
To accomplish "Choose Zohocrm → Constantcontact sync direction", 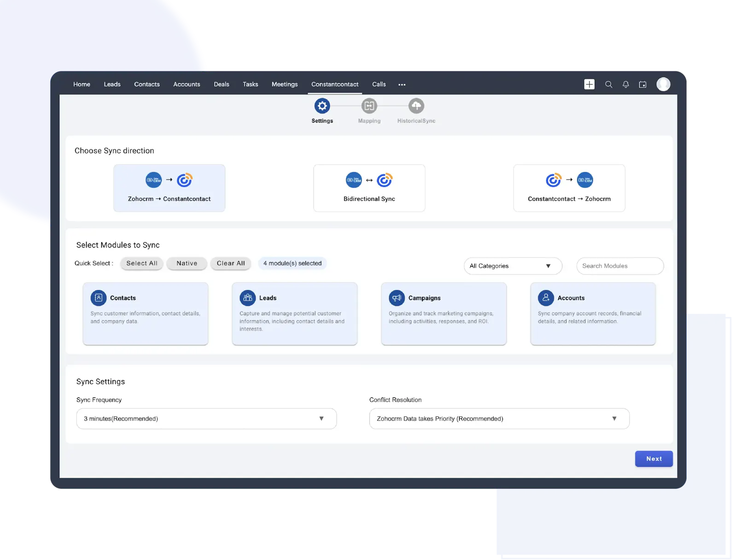I will pyautogui.click(x=169, y=188).
